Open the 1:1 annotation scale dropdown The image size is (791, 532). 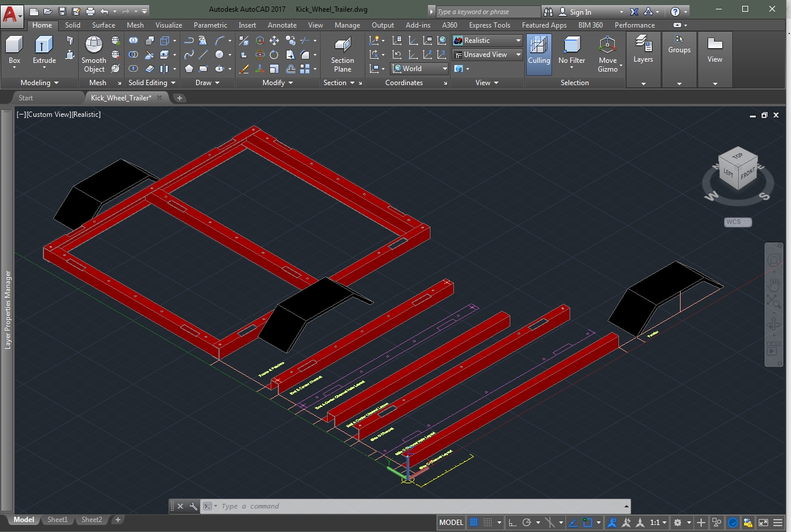coord(658,522)
